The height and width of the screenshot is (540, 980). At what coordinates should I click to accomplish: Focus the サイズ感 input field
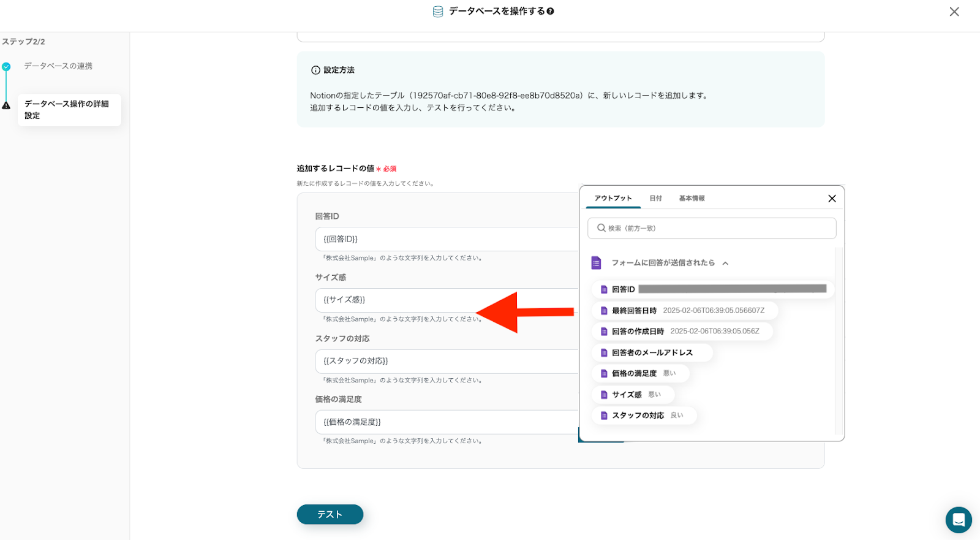(x=398, y=300)
